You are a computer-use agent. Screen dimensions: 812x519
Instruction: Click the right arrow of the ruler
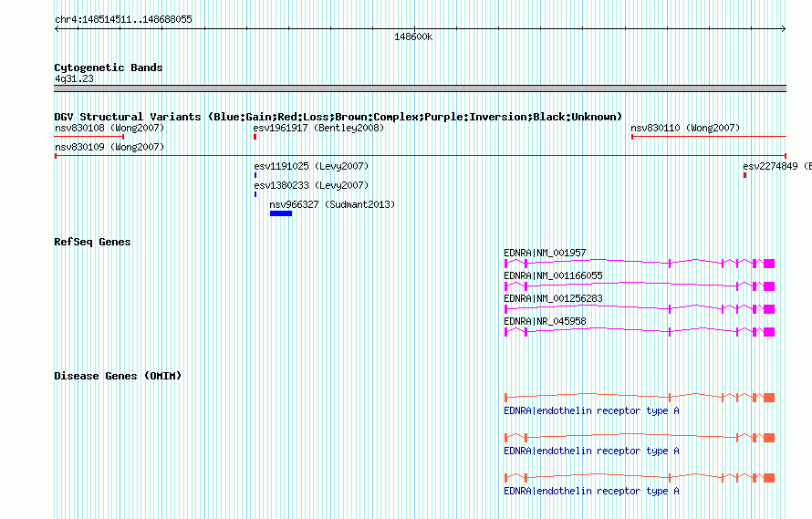click(x=784, y=29)
